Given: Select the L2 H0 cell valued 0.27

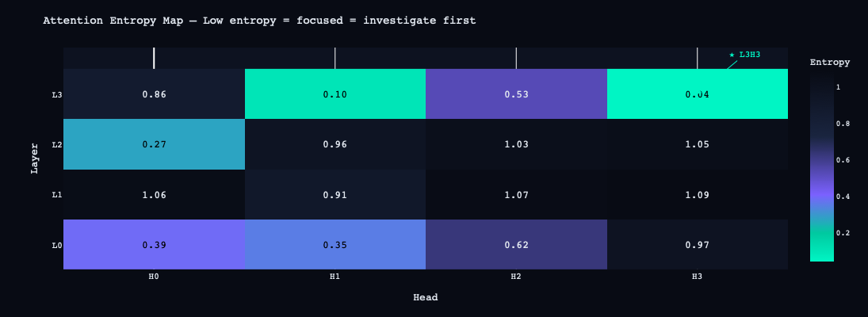Looking at the screenshot, I should coord(154,144).
